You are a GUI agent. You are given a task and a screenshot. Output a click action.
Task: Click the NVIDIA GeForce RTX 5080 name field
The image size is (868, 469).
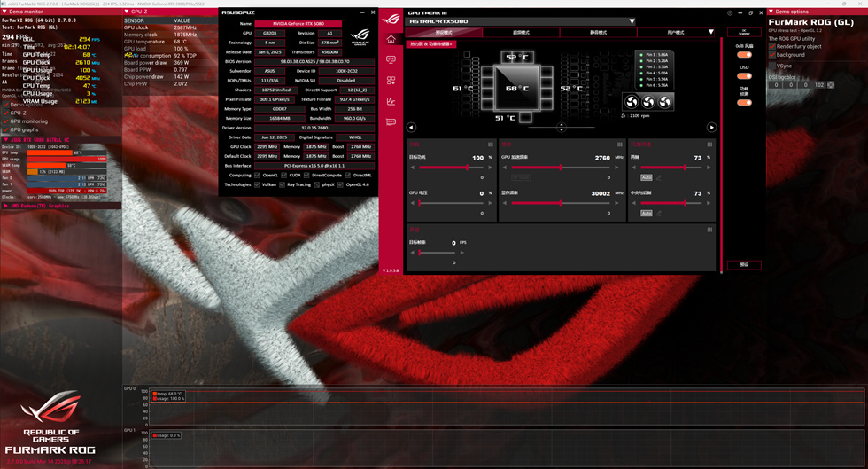[298, 24]
